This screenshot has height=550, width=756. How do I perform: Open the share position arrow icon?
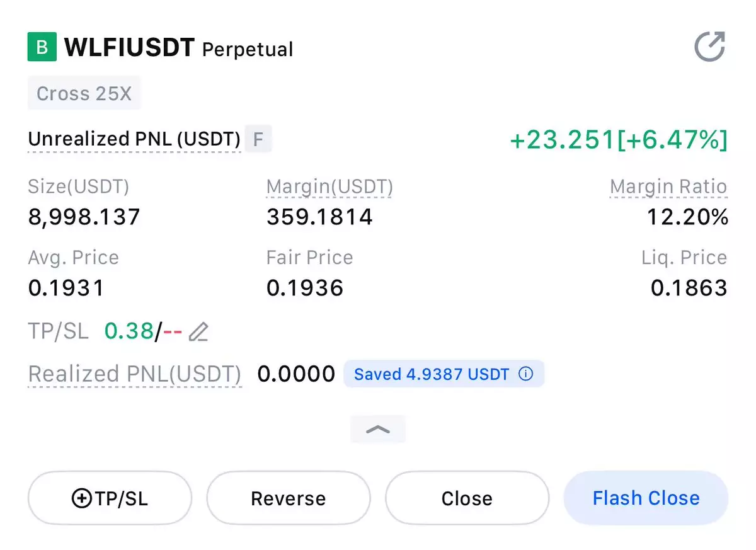(x=710, y=47)
